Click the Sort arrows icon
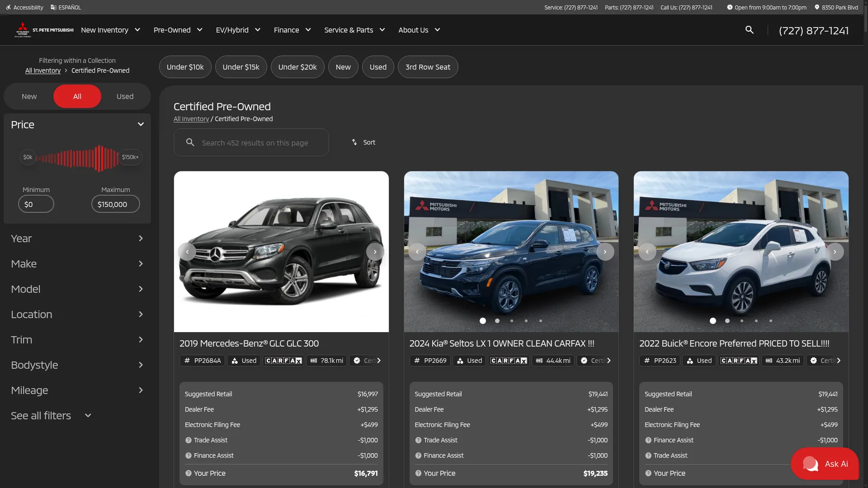Image resolution: width=868 pixels, height=488 pixels. click(354, 142)
